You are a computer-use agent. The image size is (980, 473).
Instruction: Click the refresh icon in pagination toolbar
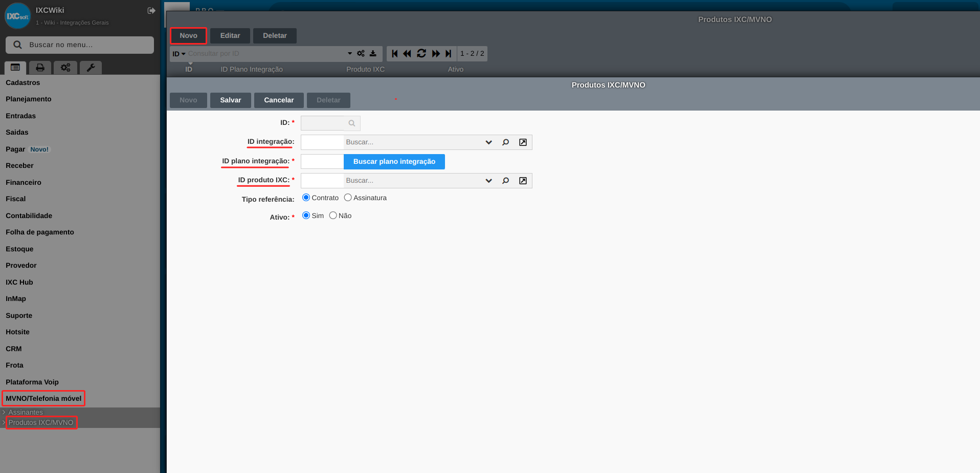pos(421,54)
